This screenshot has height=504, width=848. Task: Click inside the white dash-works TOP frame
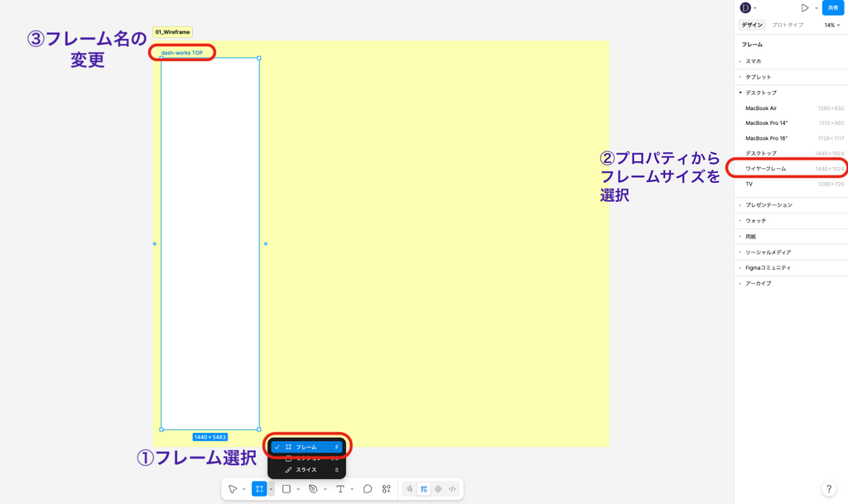click(x=210, y=243)
